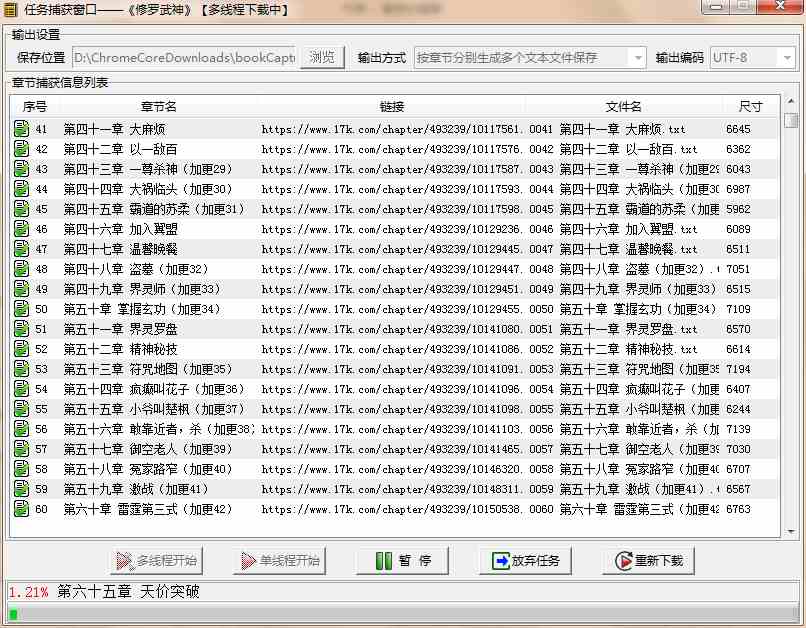Click the document icon for row 46
The height and width of the screenshot is (628, 806).
pyautogui.click(x=21, y=229)
